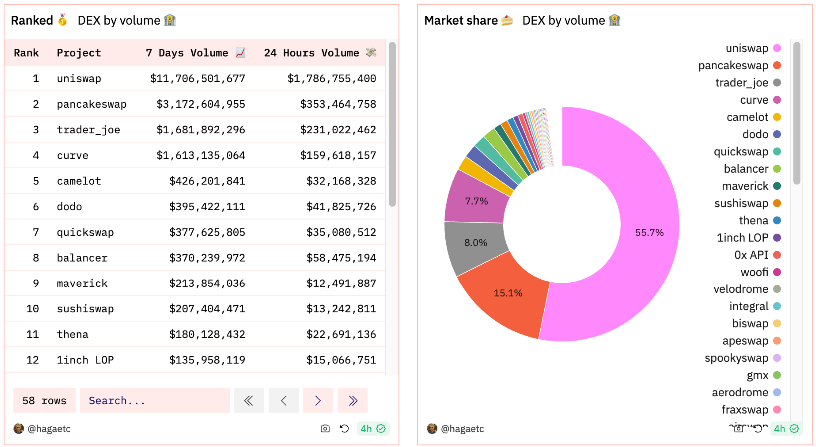Click the camera screenshot icon under the table
This screenshot has height=447, width=816.
[325, 428]
